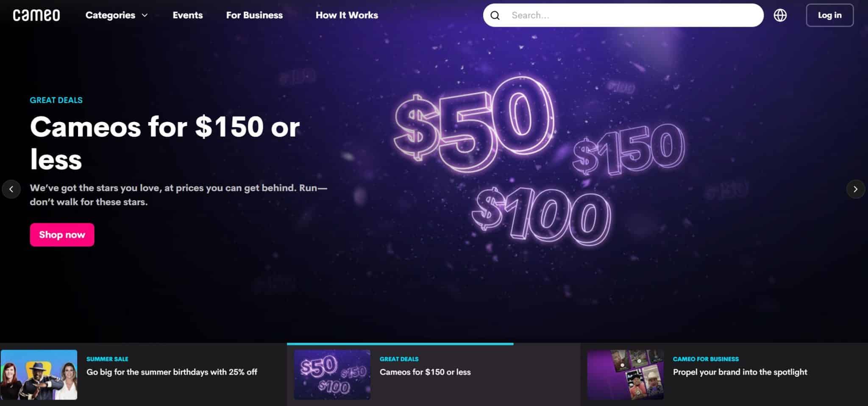Click the pink Shop now button
This screenshot has height=406, width=868.
click(62, 234)
